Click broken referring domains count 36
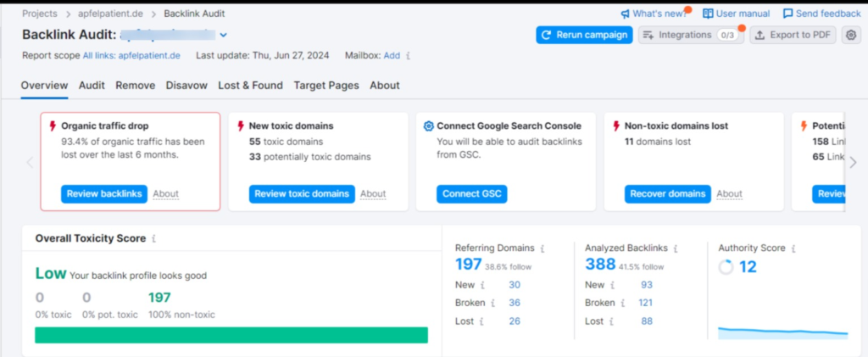 [x=515, y=303]
